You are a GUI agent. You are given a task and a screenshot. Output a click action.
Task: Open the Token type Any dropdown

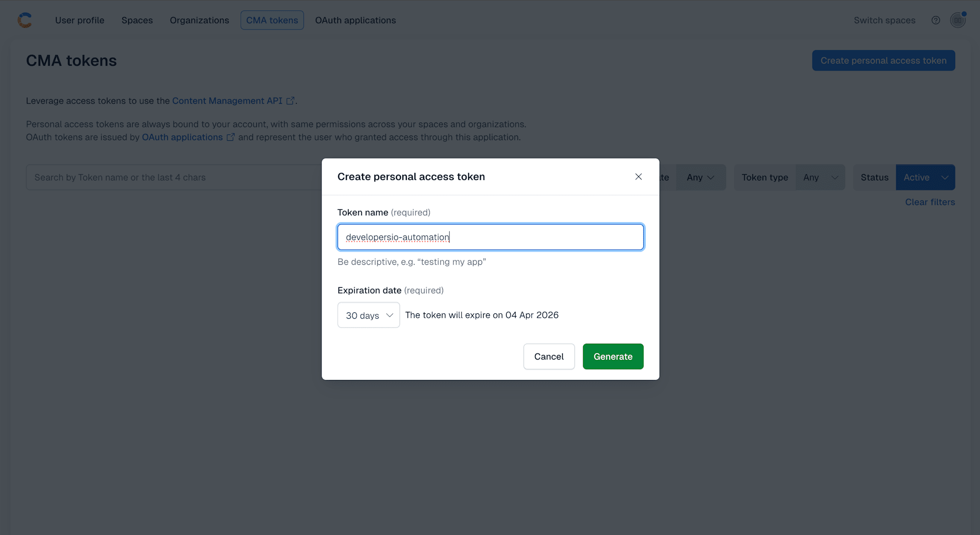pyautogui.click(x=820, y=178)
